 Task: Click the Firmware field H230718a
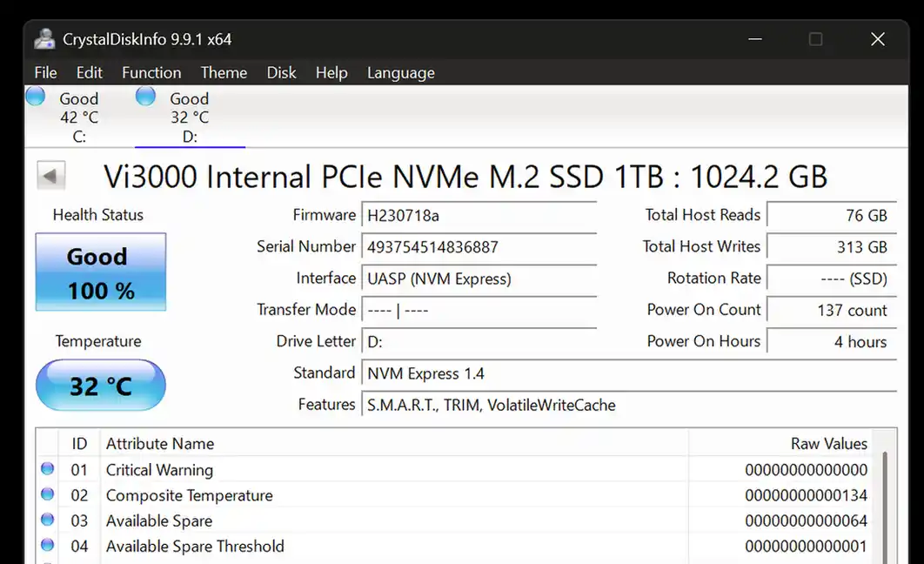point(479,215)
